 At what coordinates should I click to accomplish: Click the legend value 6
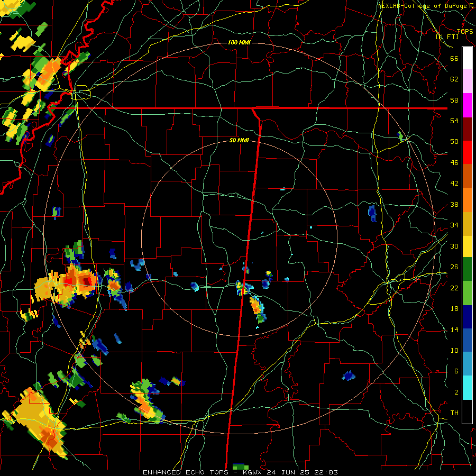pyautogui.click(x=456, y=371)
